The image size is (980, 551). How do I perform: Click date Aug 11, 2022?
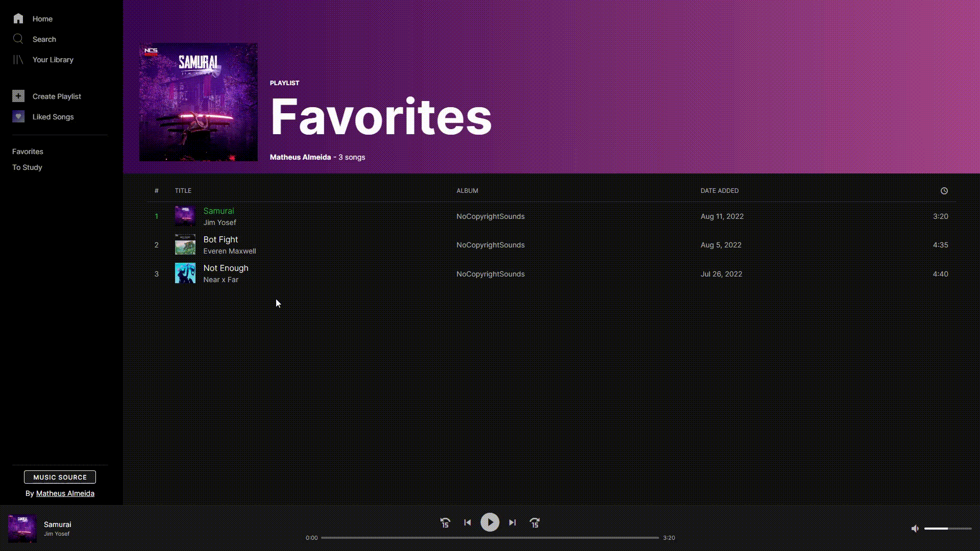[x=722, y=216]
